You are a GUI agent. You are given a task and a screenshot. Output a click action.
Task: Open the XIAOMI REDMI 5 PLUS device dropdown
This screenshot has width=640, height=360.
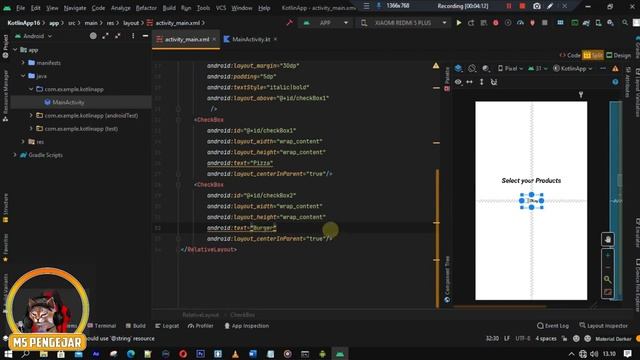(x=404, y=23)
